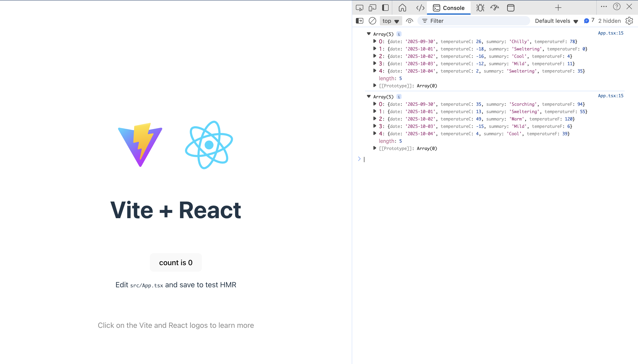
Task: Open the top context dropdown
Action: [391, 21]
